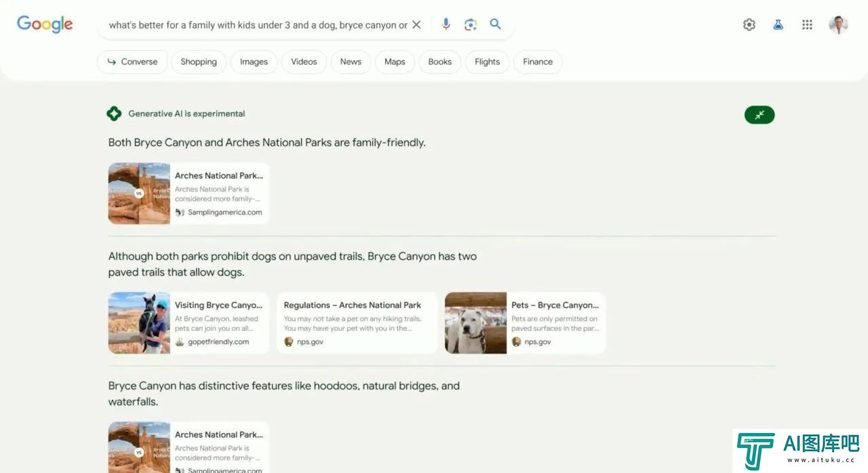Select the Maps filter
The height and width of the screenshot is (473, 868).
tap(395, 62)
